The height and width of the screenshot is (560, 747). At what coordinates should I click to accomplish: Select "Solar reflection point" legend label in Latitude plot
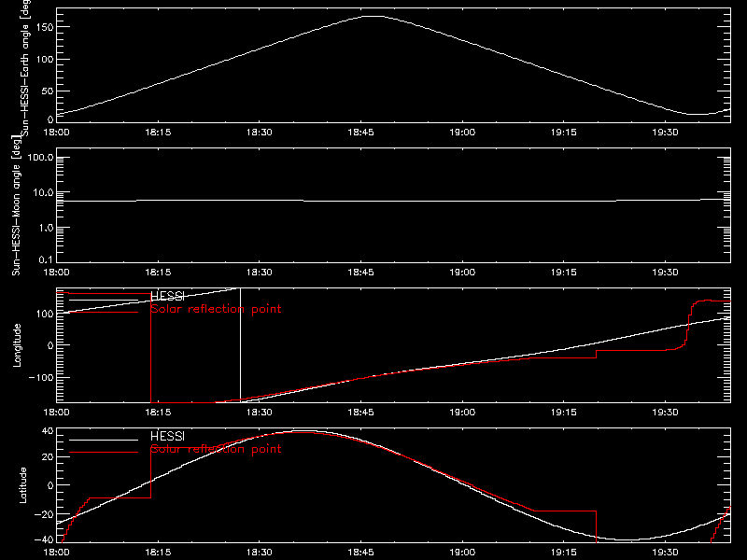(x=216, y=449)
